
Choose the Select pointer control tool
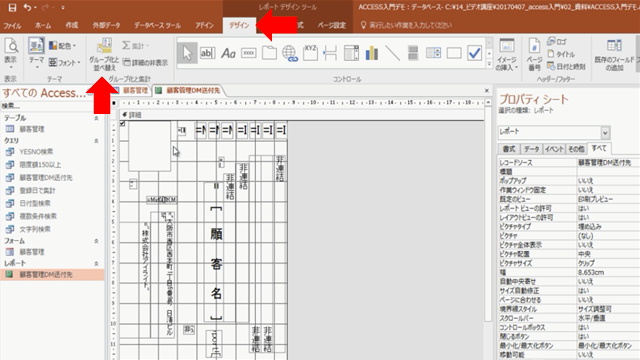(187, 53)
